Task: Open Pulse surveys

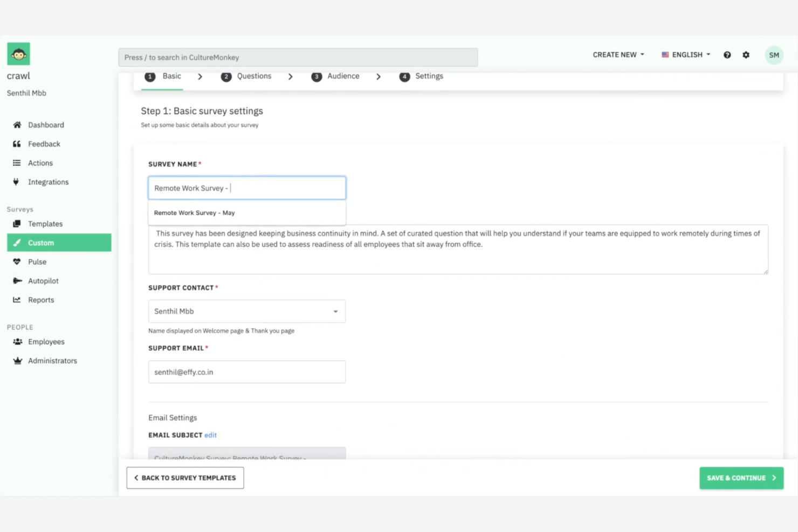Action: [37, 261]
